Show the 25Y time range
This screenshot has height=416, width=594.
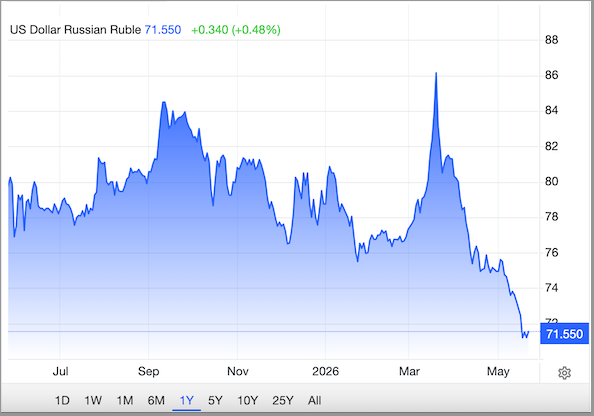pos(283,400)
